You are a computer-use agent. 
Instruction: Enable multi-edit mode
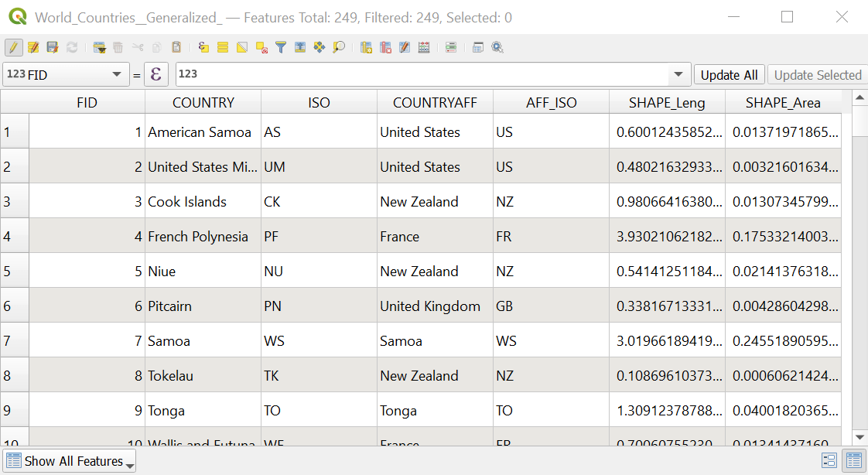point(34,47)
